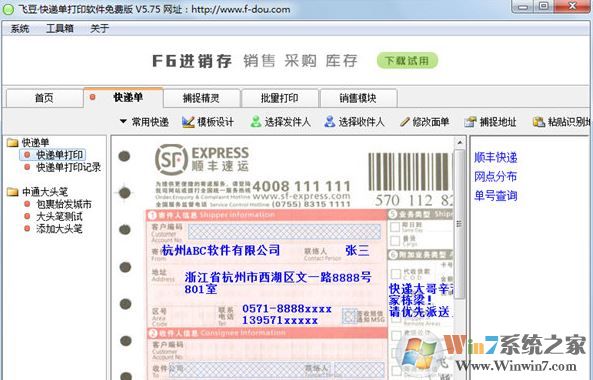Click the F6进销存 banner text
This screenshot has height=380, width=593.
point(192,61)
